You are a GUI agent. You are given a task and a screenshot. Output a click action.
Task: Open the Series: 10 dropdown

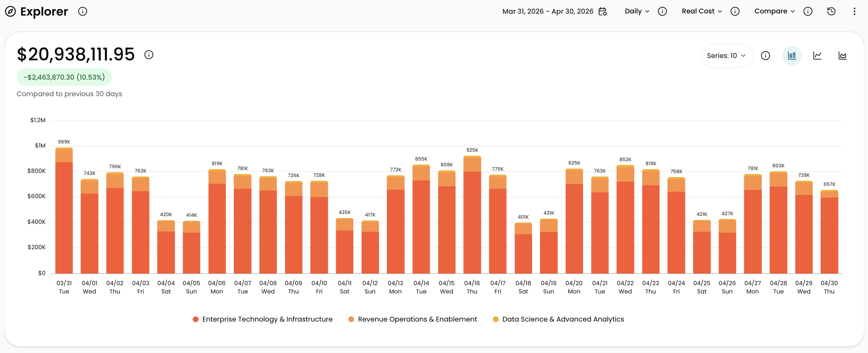point(726,56)
